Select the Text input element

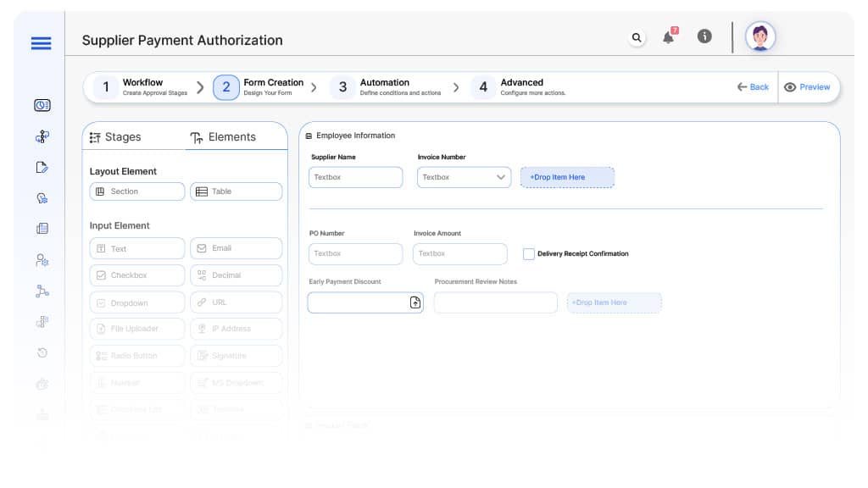coord(136,248)
